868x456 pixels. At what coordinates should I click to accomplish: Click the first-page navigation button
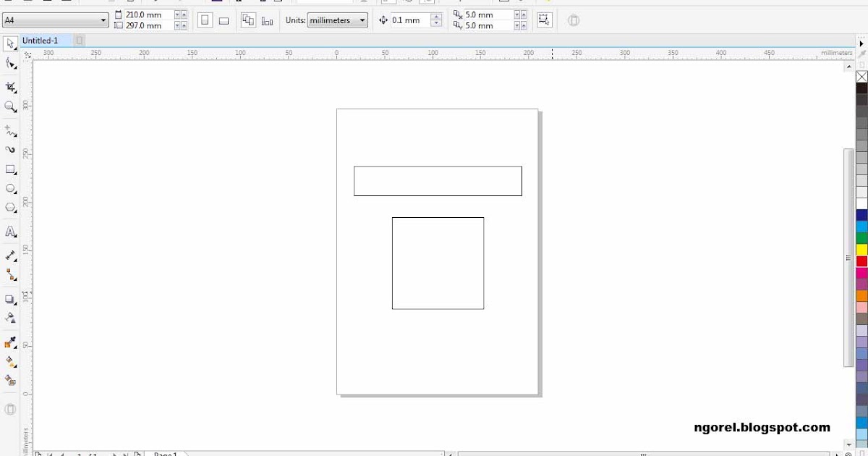pos(49,453)
